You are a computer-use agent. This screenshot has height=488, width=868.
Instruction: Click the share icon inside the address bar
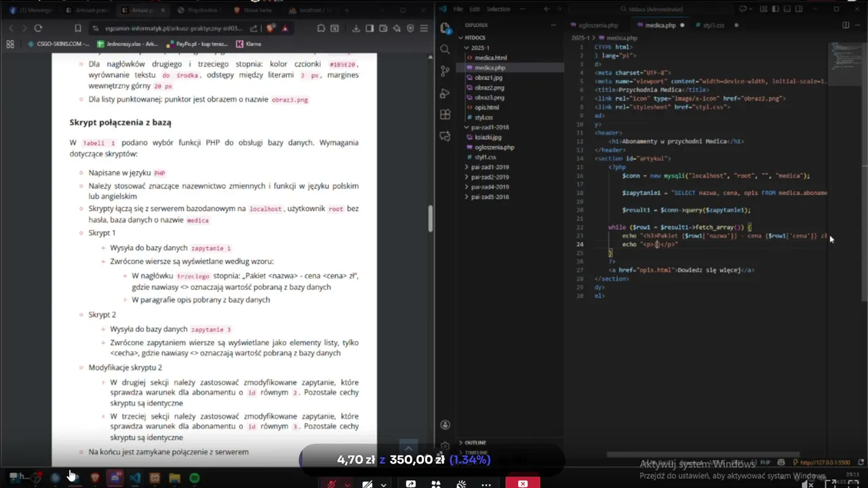pos(254,28)
